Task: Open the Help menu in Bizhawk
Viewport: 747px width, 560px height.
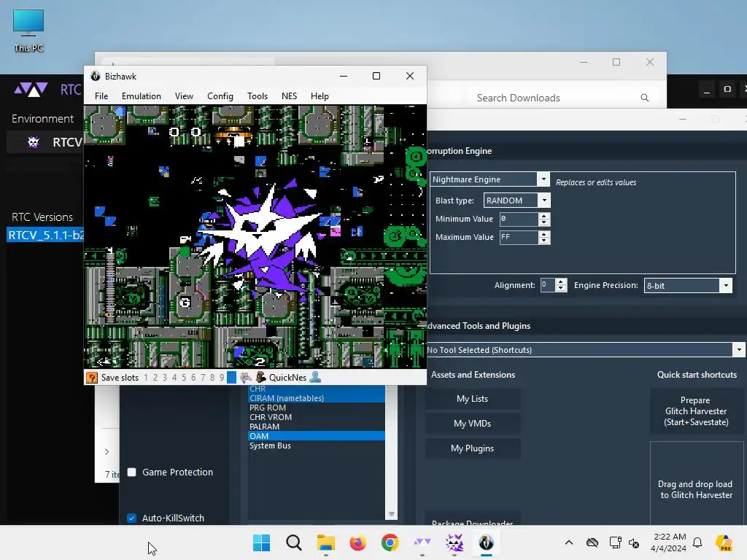Action: 320,96
